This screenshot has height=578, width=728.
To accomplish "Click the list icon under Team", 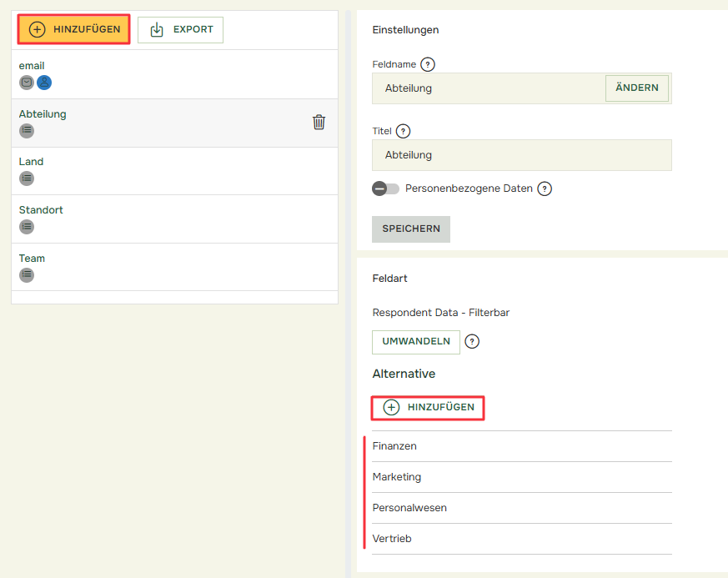I will coord(27,275).
